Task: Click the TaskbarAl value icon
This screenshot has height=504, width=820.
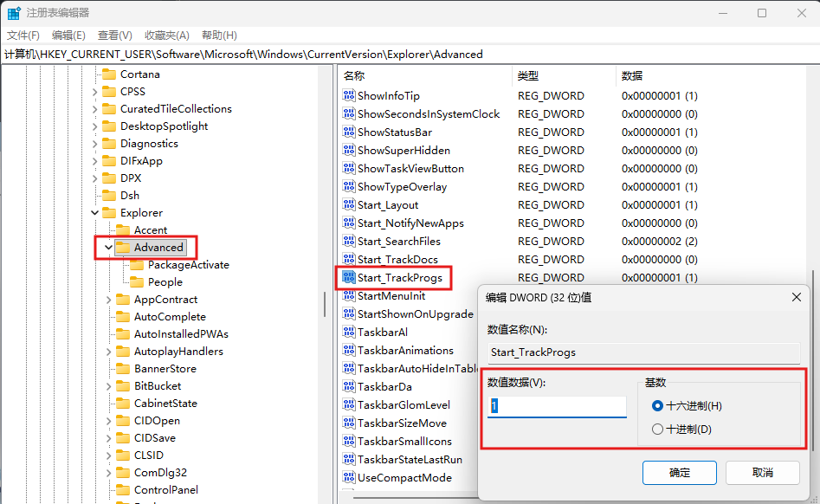Action: (349, 332)
